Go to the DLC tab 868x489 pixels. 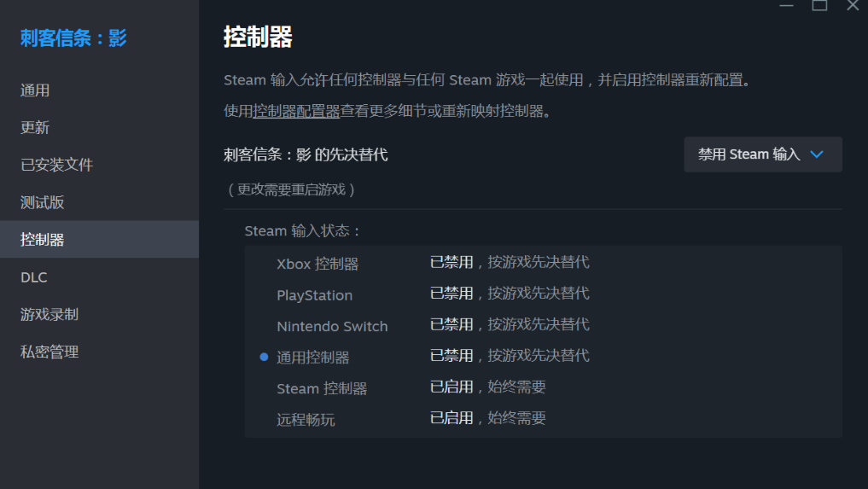(34, 277)
